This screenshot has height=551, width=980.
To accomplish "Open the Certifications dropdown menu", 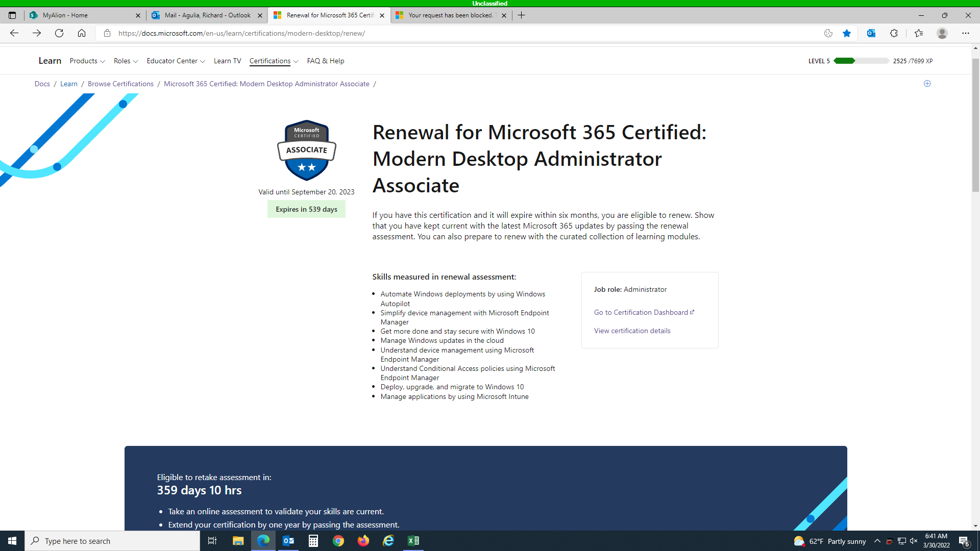I will 274,61.
